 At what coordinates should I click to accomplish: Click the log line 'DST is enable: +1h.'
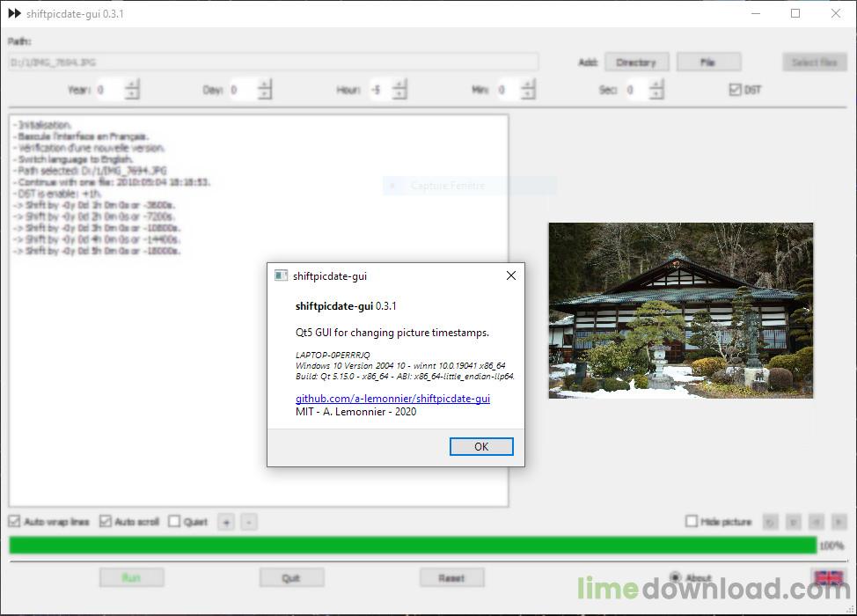pos(57,194)
